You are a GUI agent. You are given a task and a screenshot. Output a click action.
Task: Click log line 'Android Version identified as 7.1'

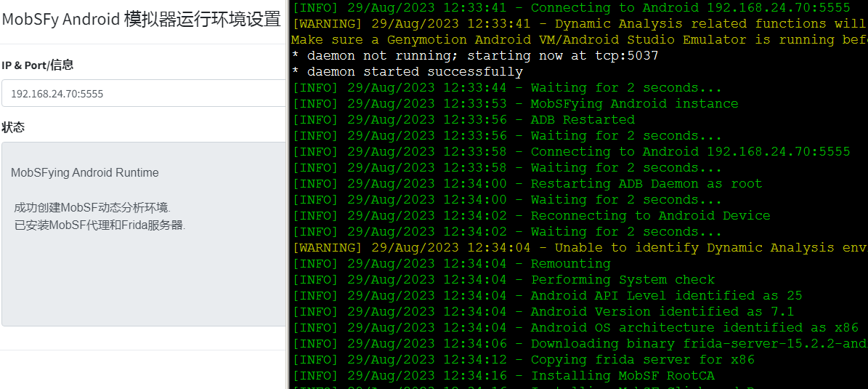[x=543, y=311]
